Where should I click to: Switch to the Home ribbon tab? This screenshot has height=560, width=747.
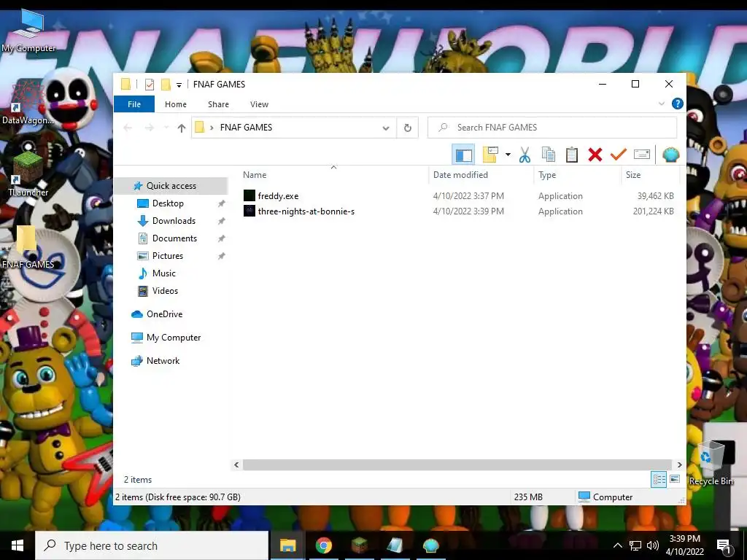click(x=176, y=104)
